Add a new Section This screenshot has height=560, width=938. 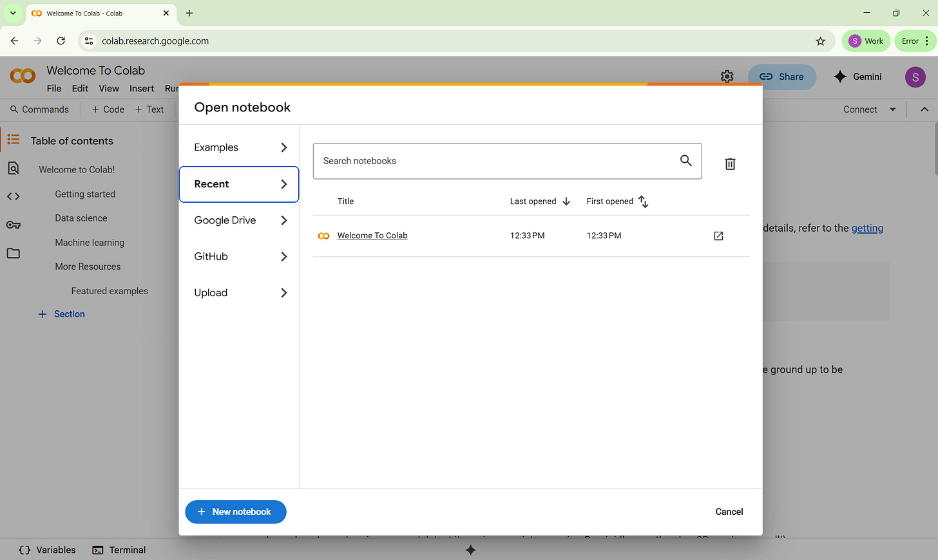click(x=62, y=314)
